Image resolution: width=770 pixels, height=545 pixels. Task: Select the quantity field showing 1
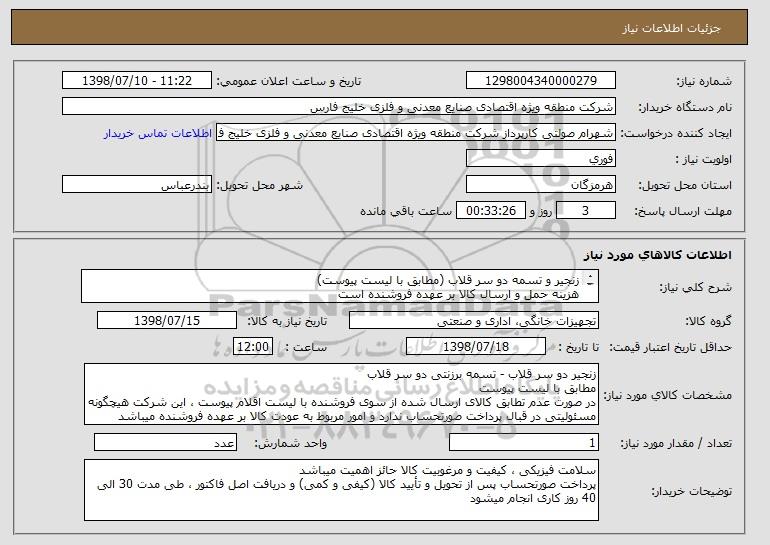tap(524, 442)
